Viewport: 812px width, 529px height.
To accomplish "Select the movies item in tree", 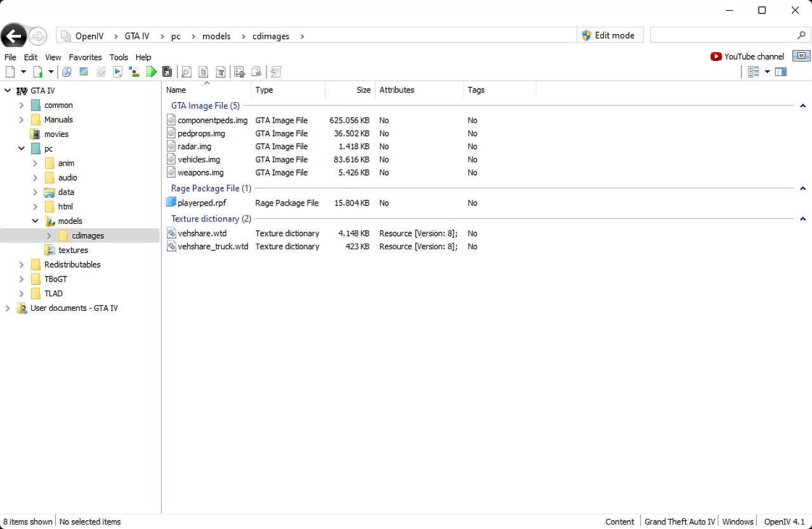I will tap(56, 134).
